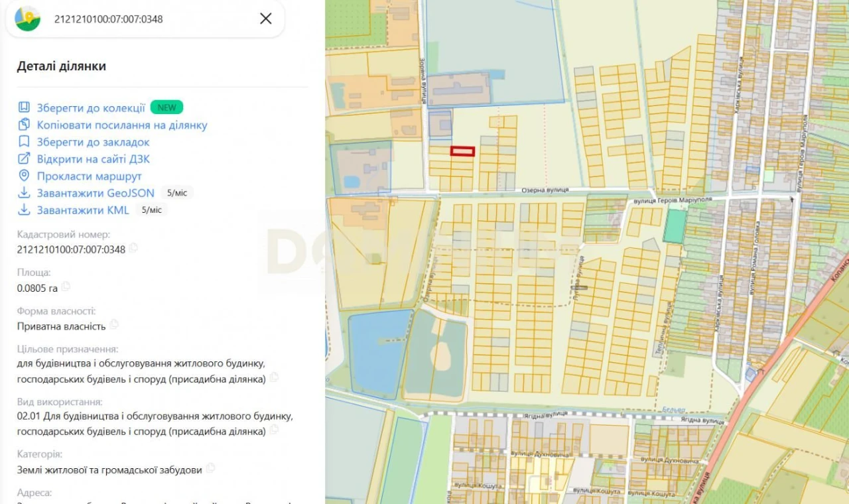Click the download icon next to GeoJSON
This screenshot has width=849, height=504.
pos(25,193)
